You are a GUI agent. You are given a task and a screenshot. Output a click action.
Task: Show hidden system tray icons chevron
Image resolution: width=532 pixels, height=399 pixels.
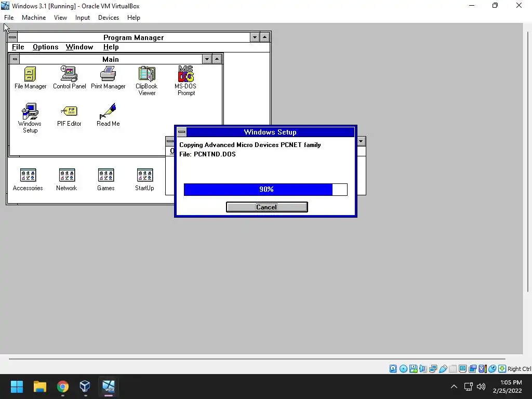tap(454, 387)
